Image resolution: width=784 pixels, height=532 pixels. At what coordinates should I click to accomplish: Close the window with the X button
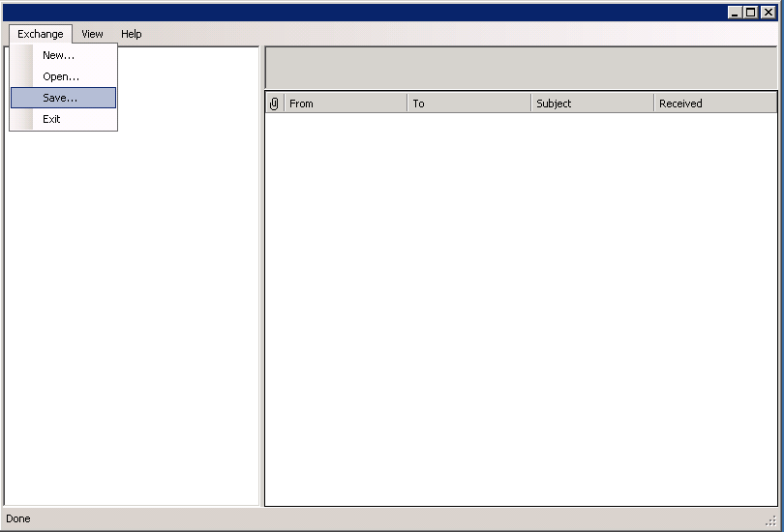pyautogui.click(x=768, y=13)
